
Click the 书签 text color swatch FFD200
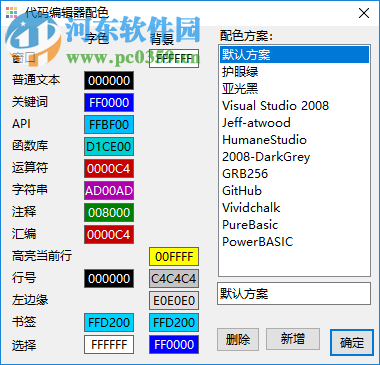pyautogui.click(x=109, y=322)
